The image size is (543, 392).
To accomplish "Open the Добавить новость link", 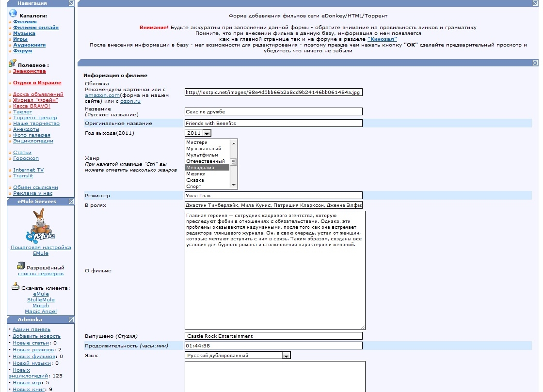I will (x=37, y=336).
